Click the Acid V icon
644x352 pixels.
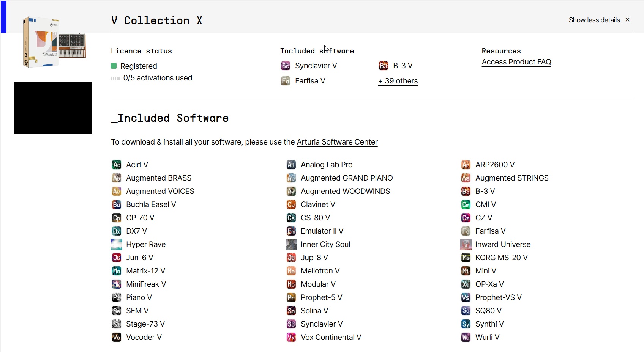pos(117,165)
